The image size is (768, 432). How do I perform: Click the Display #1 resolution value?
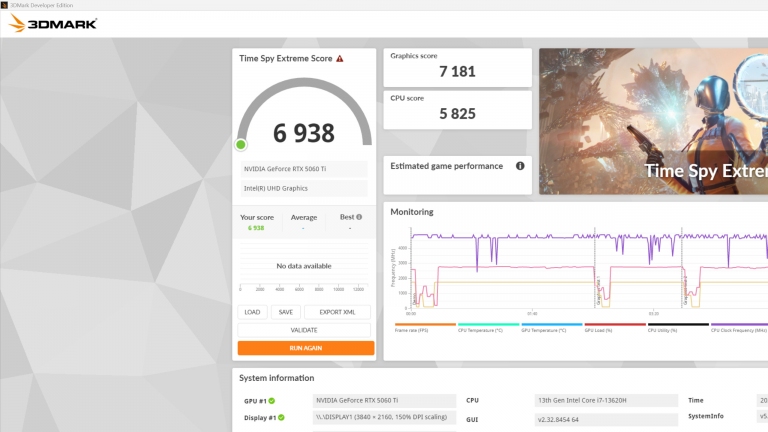click(x=384, y=417)
